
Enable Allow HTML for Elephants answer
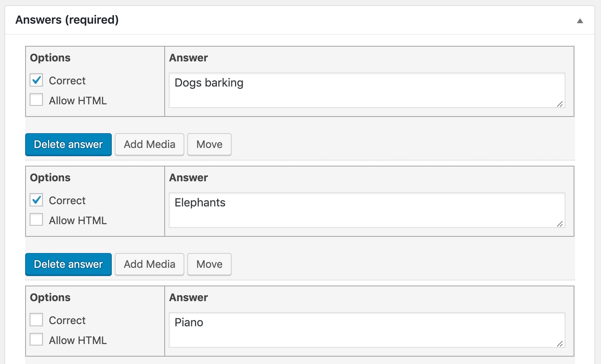click(36, 219)
